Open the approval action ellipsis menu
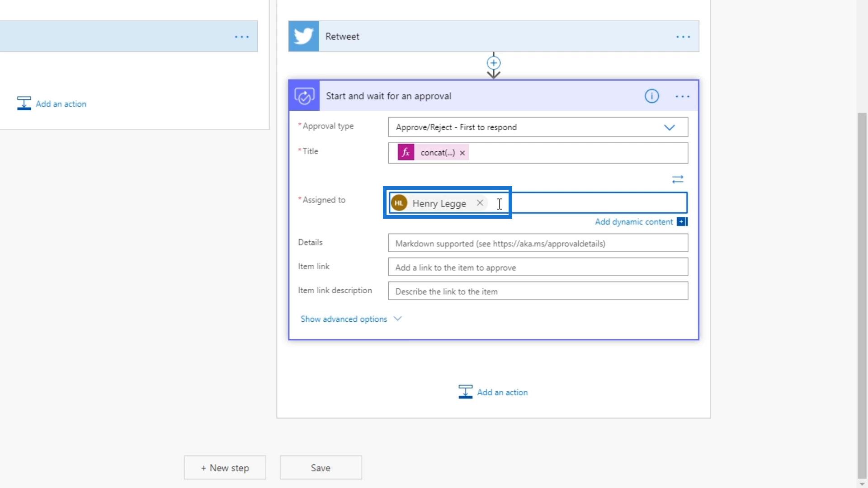Screen dimensions: 868x488 pos(682,96)
